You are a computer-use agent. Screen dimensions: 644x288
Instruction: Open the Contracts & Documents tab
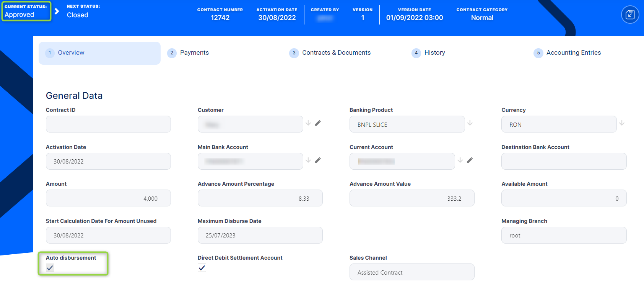coord(336,53)
